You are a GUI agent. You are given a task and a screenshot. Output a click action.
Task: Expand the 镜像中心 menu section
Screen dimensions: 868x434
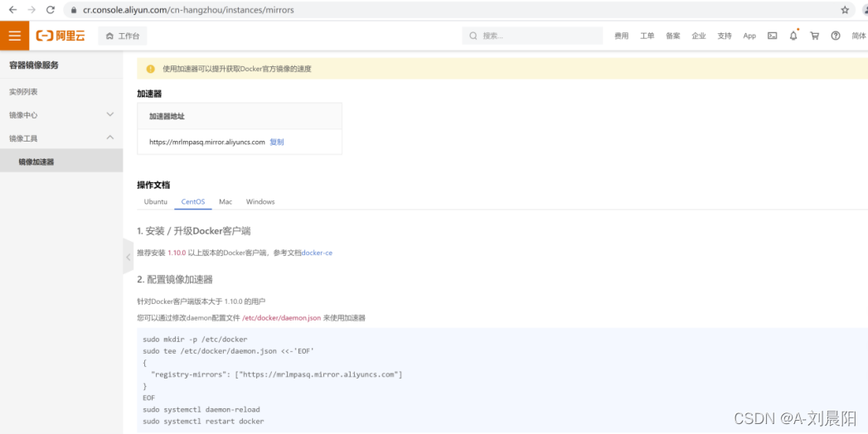(61, 115)
